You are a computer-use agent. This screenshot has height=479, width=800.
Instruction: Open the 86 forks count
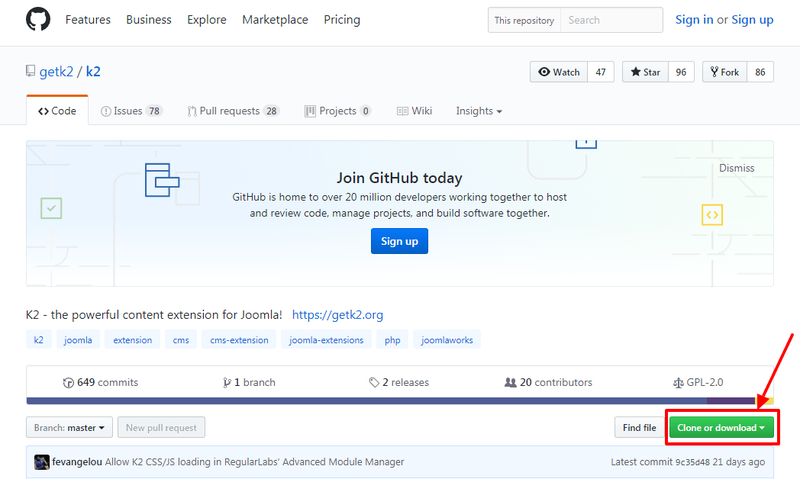pyautogui.click(x=760, y=72)
